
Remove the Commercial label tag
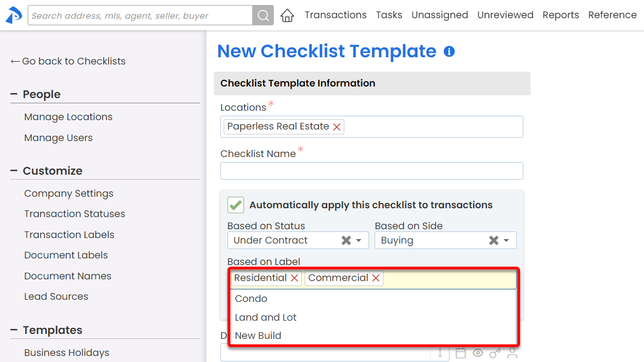coord(376,278)
